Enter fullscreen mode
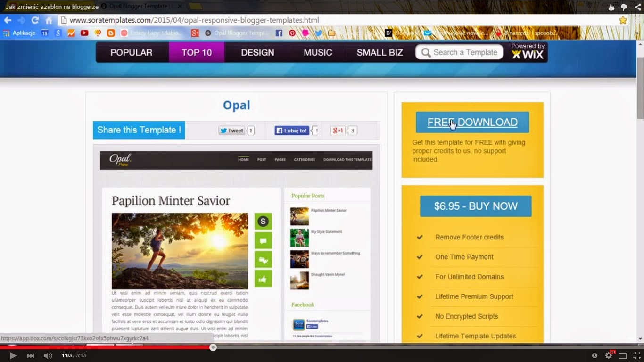Viewport: 644px width, 362px height. click(637, 356)
